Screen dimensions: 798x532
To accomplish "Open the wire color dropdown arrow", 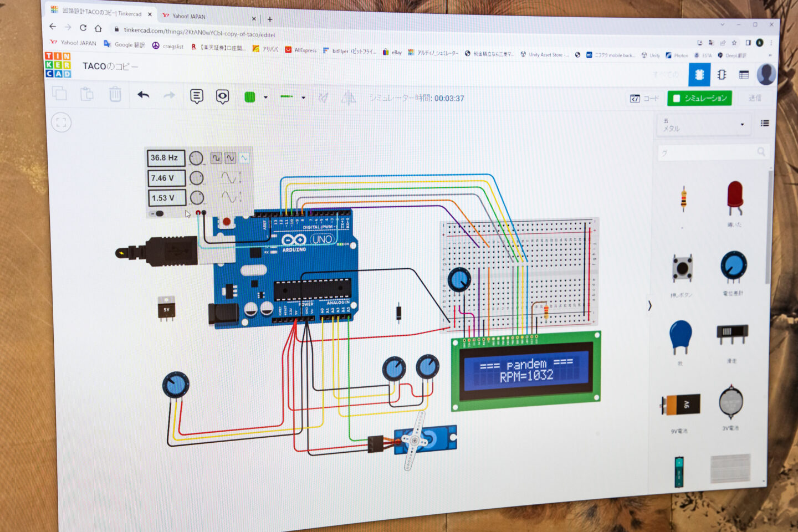I will [265, 98].
